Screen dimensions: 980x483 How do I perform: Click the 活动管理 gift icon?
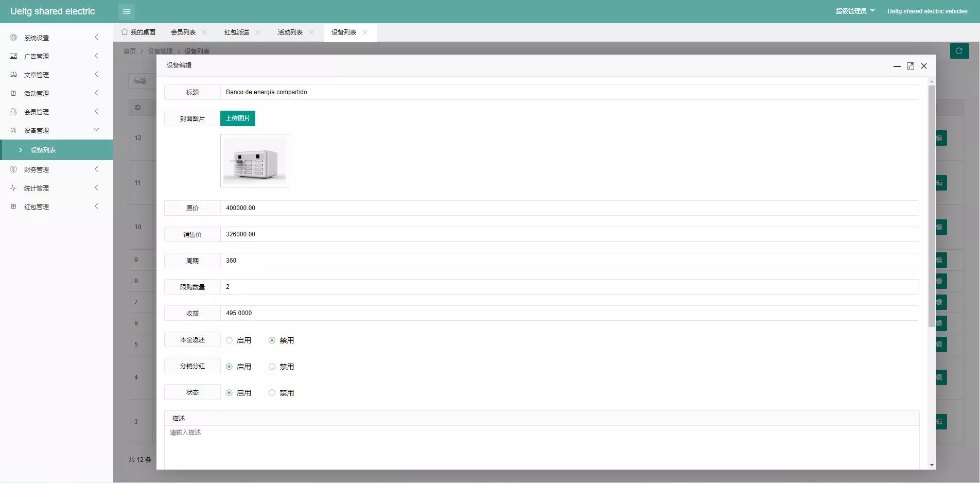pyautogui.click(x=13, y=93)
